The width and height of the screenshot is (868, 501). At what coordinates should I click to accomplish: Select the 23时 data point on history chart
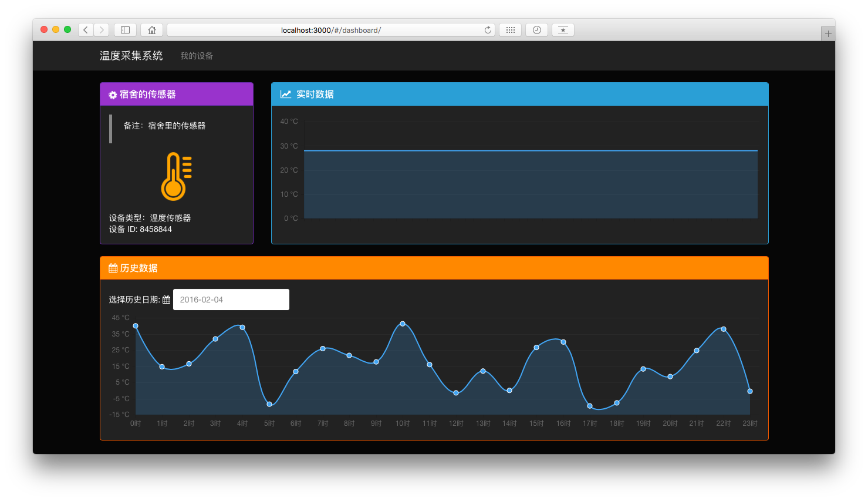[x=750, y=391]
